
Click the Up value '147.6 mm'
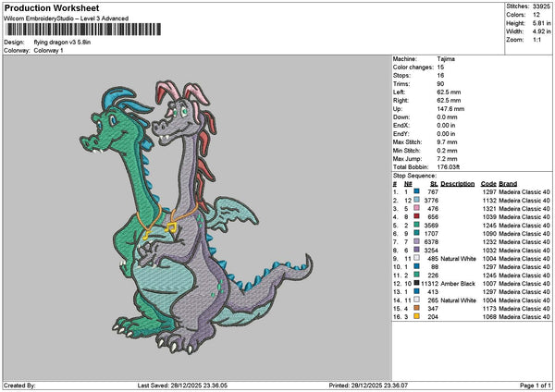click(450, 109)
